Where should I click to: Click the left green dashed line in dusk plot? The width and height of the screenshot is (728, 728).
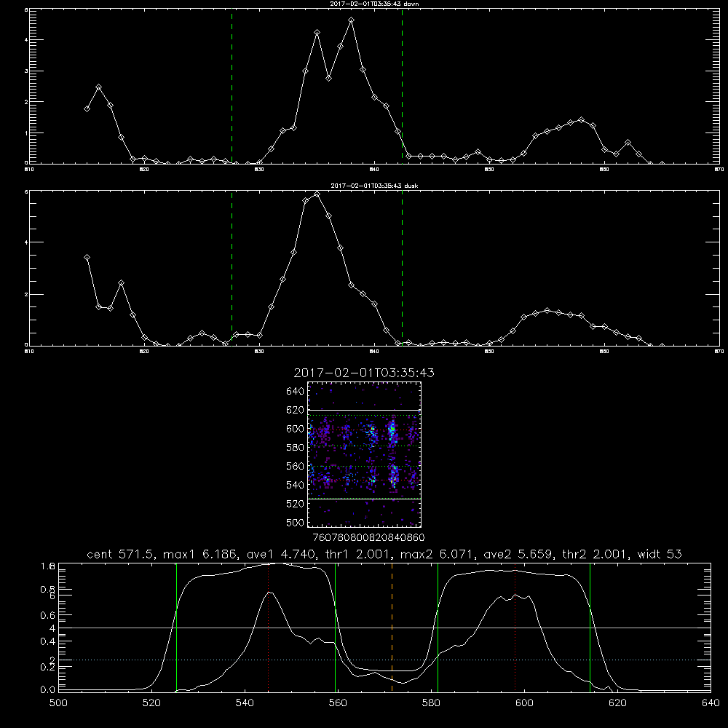point(232,268)
